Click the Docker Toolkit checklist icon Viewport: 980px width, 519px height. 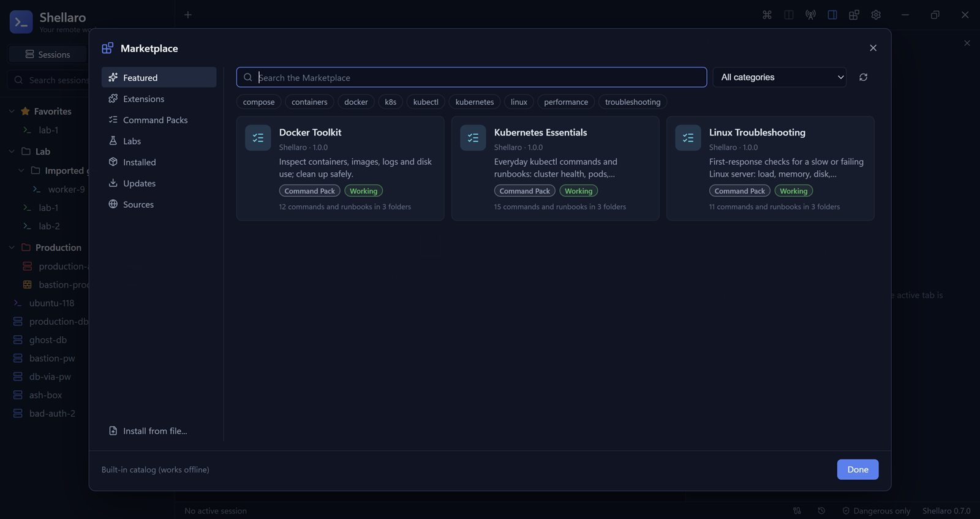[x=258, y=138]
